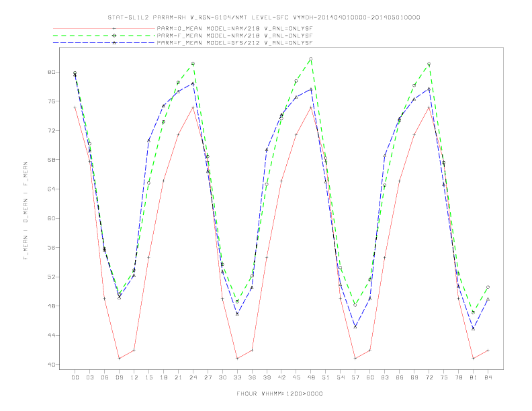
Task: Click the y-axis tick label 64
Action: point(51,189)
